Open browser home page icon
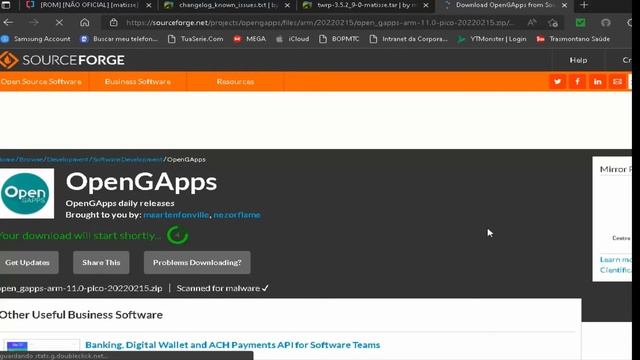Viewport: 640px width, 360px height. coord(84,22)
